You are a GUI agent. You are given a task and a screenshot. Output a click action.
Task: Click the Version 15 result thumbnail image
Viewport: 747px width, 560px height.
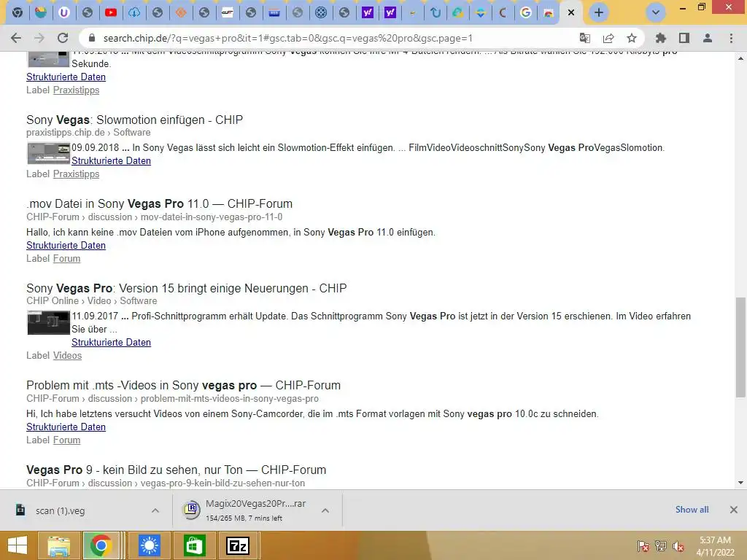(49, 322)
